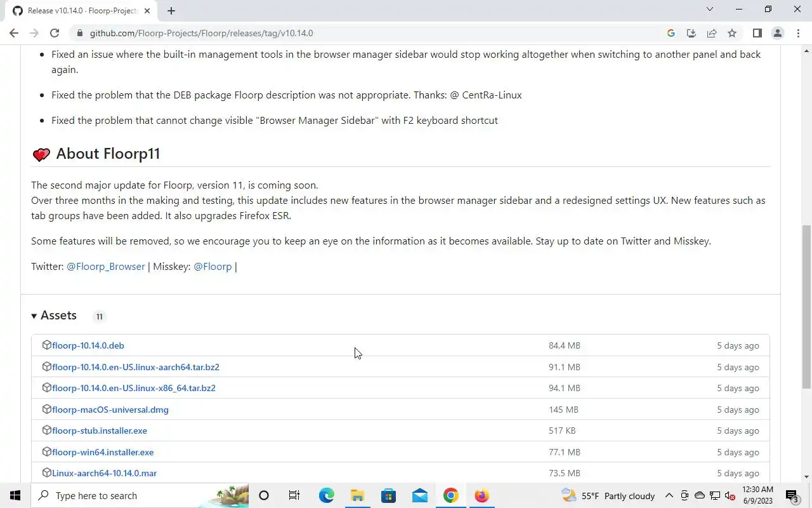Image resolution: width=812 pixels, height=508 pixels.
Task: Click package icon beside floorp-stub.installer.exe
Action: pyautogui.click(x=46, y=430)
